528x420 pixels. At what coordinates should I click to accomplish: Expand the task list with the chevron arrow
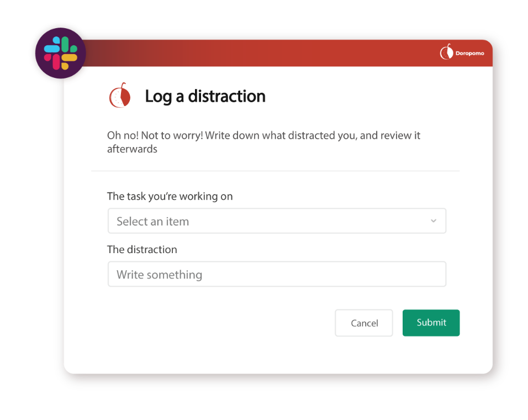[434, 221]
